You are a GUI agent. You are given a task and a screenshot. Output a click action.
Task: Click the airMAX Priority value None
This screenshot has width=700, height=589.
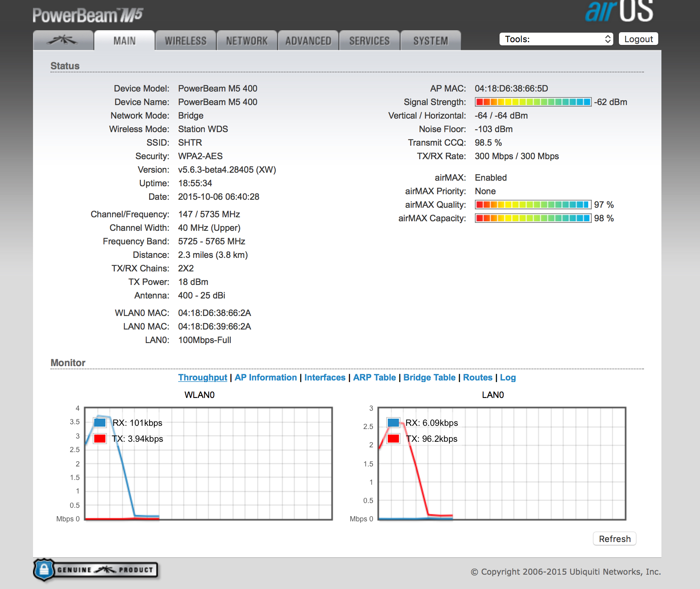pyautogui.click(x=485, y=191)
